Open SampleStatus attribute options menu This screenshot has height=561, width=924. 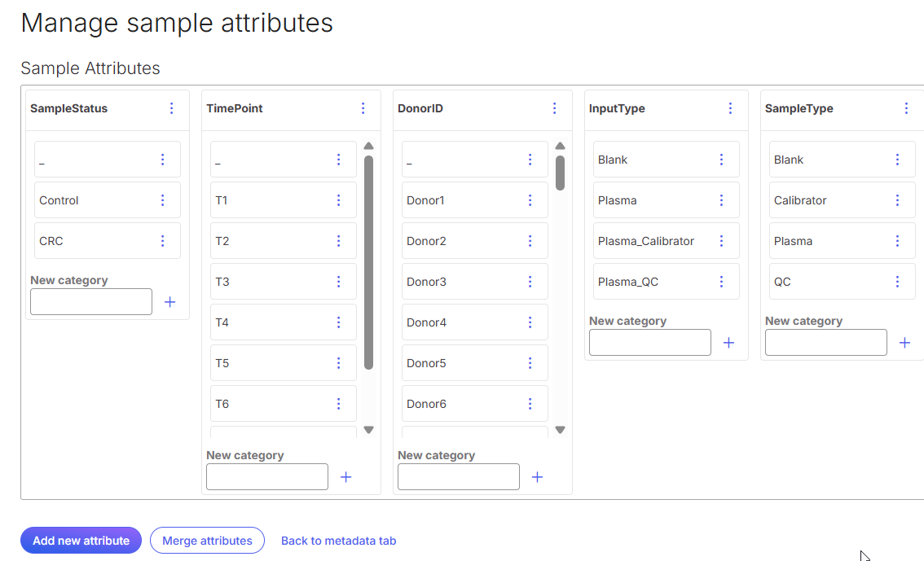point(171,108)
